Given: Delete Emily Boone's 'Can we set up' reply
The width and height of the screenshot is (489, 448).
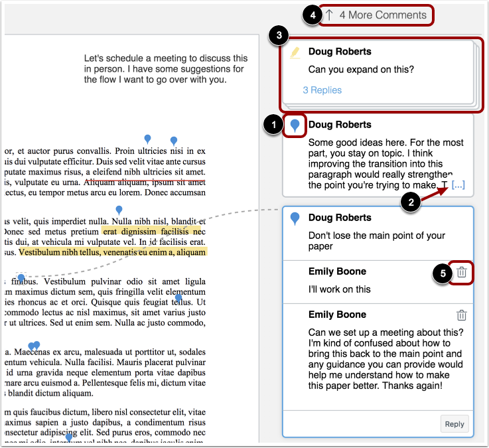Looking at the screenshot, I should [462, 315].
